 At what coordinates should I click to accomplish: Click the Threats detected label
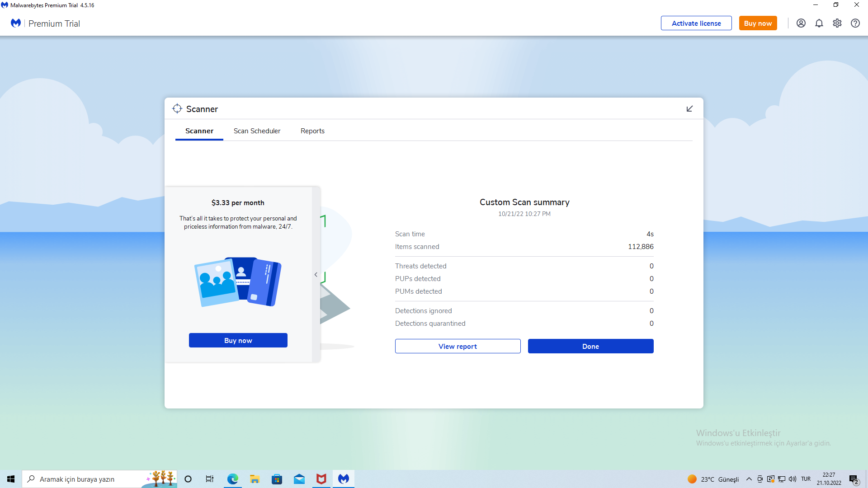click(x=420, y=266)
